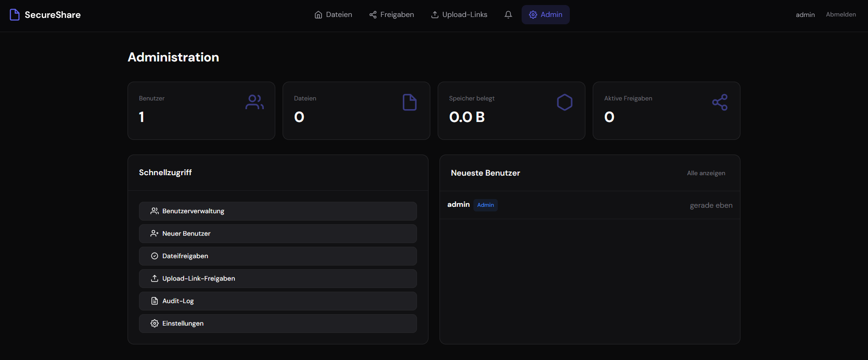Click the Alle anzeigen link

pyautogui.click(x=706, y=173)
